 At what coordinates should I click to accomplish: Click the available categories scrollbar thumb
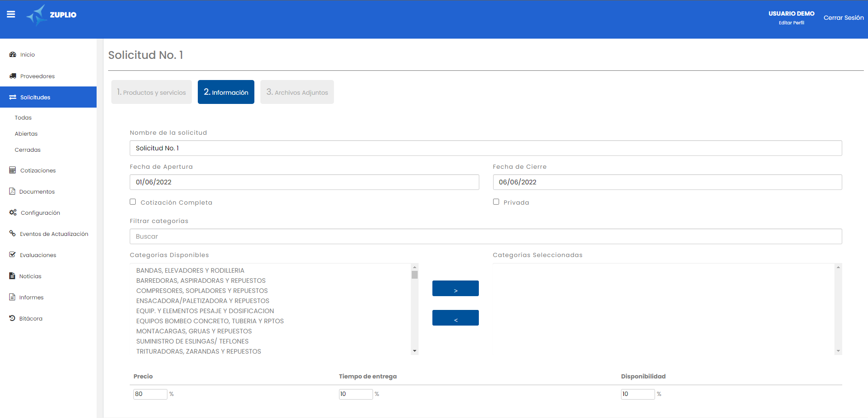click(x=414, y=275)
